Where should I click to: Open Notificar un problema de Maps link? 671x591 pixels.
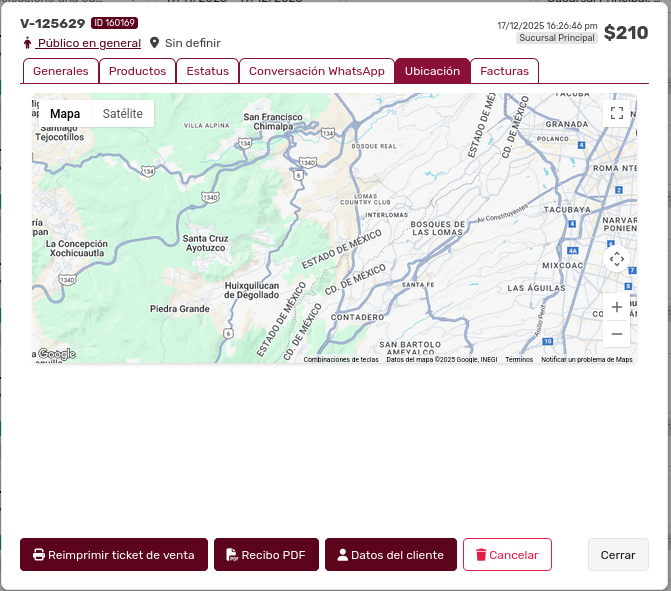[586, 360]
